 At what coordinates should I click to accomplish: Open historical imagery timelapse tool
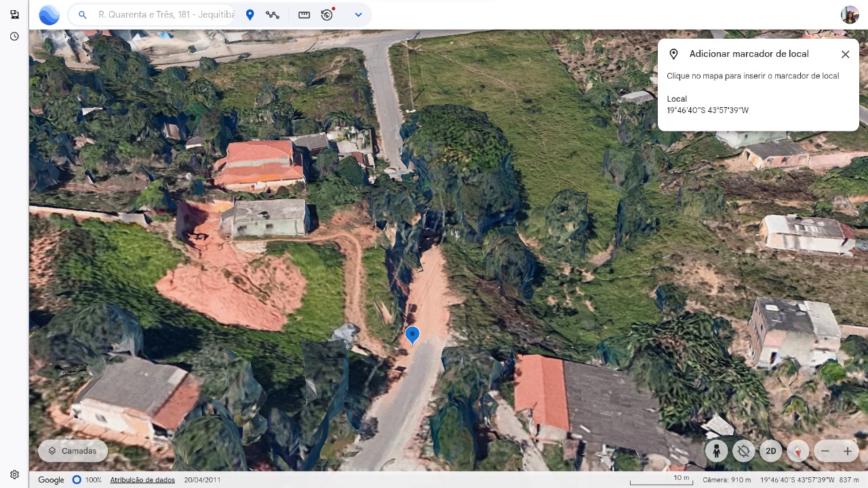[x=328, y=14]
